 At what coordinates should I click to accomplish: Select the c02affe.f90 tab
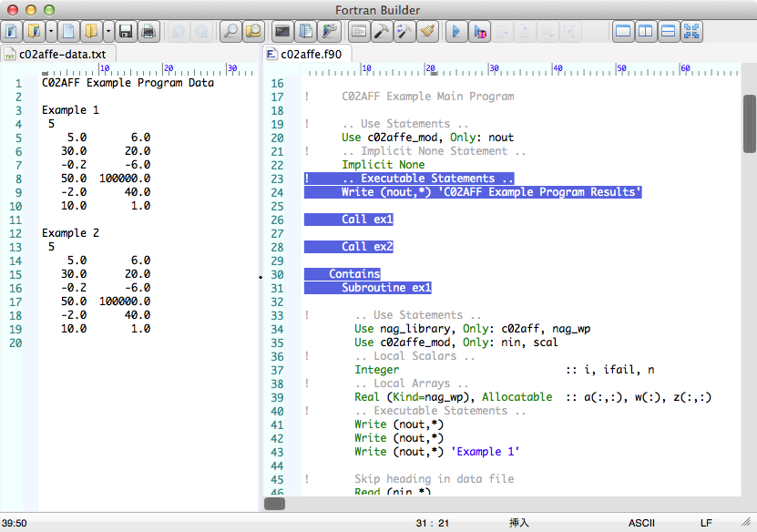coord(307,54)
